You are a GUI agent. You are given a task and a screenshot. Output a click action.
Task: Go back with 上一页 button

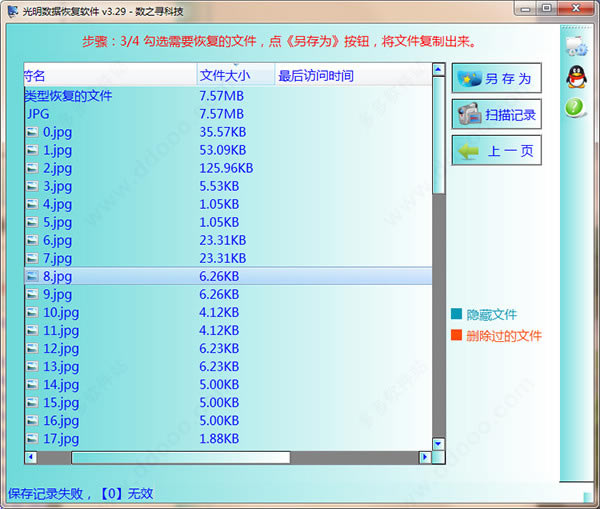click(496, 150)
